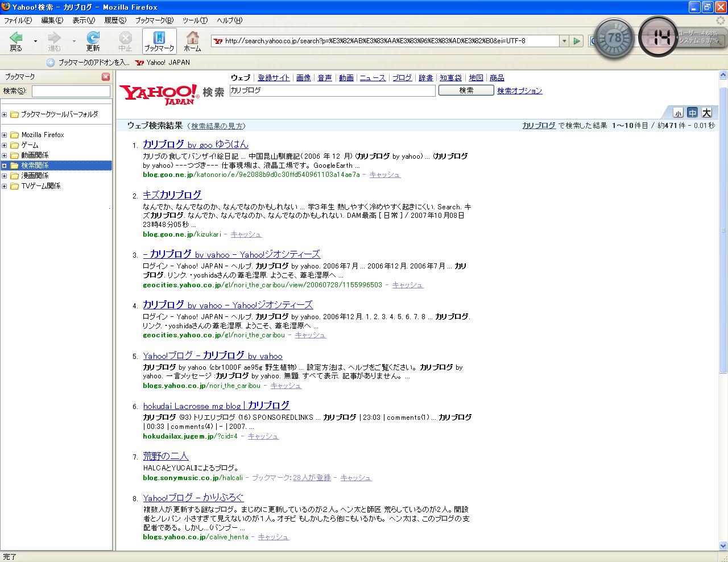Click the Firefox throbber activity icon

click(720, 20)
